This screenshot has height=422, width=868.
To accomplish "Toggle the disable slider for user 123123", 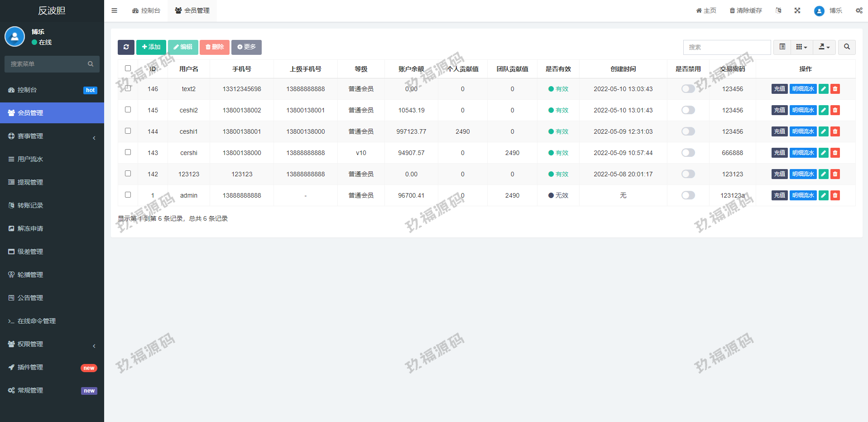I will [x=688, y=174].
